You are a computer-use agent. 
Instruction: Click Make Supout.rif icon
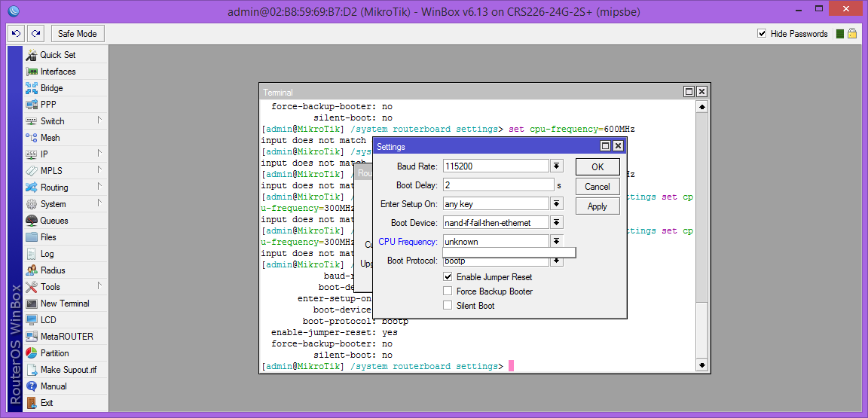click(x=32, y=370)
